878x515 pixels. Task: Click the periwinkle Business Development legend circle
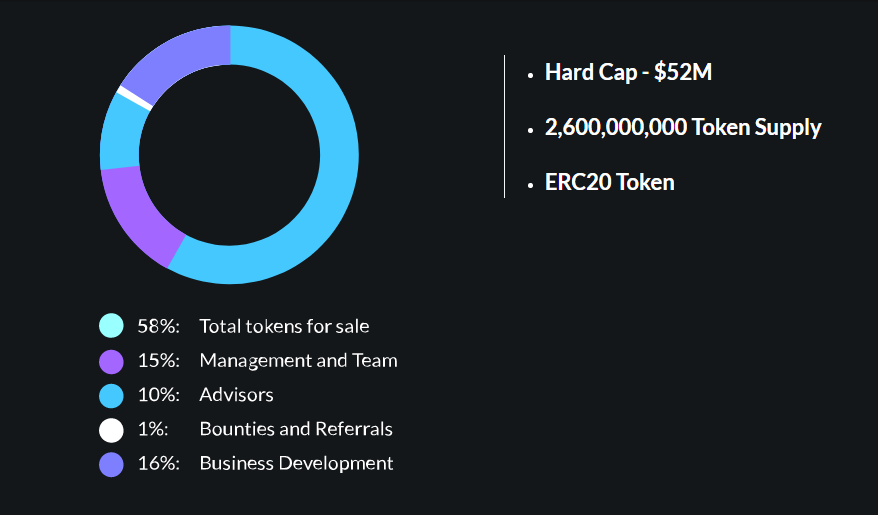click(x=111, y=465)
